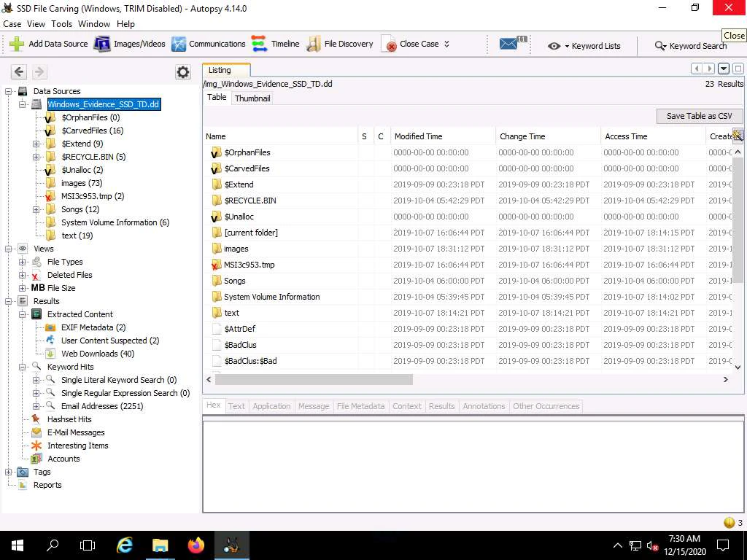Screen dimensions: 747x560
Task: Show the opened documents list dropdown
Action: click(x=723, y=69)
